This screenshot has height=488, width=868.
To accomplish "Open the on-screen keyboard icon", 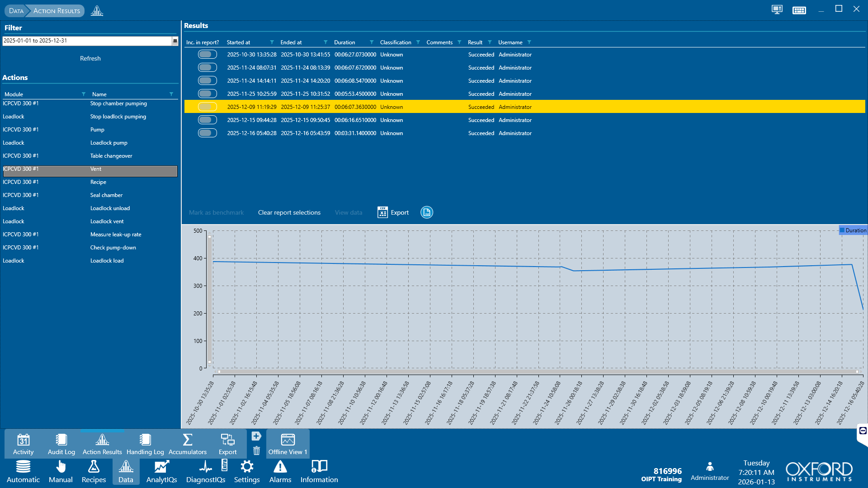I will [799, 10].
